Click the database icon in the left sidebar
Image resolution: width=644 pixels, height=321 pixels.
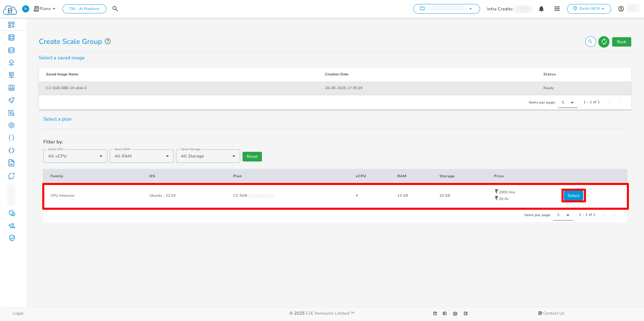[x=11, y=50]
